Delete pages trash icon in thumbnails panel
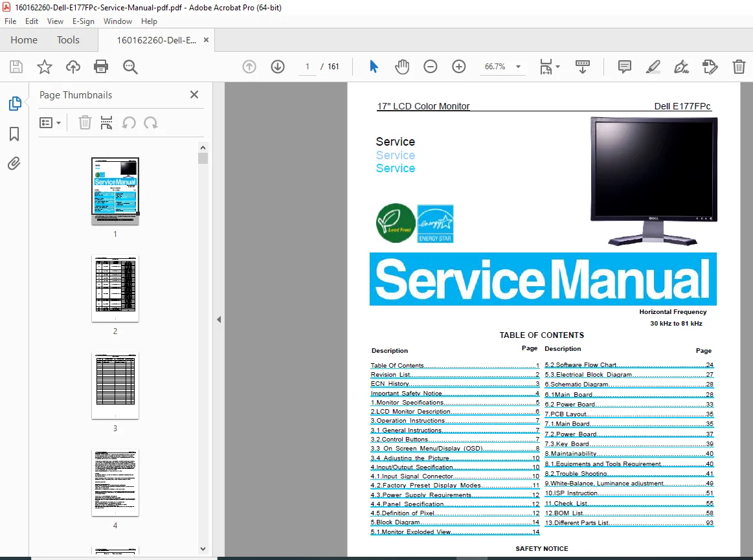Viewport: 753px width, 560px height. 85,123
